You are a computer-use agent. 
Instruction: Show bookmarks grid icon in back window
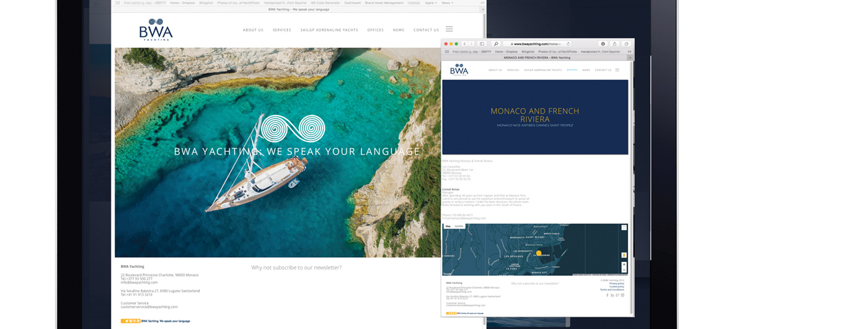pos(118,3)
